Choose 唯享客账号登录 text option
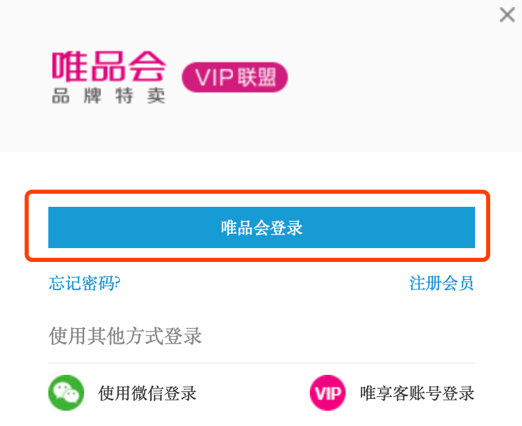 pyautogui.click(x=417, y=393)
